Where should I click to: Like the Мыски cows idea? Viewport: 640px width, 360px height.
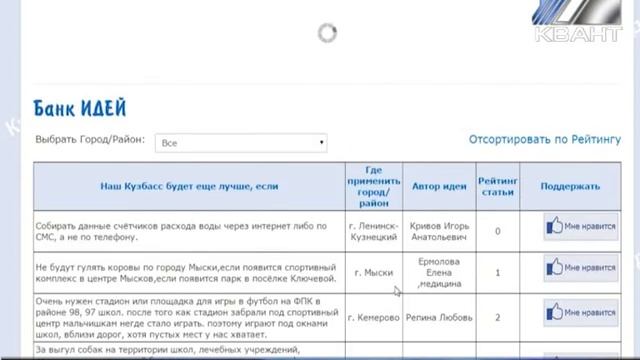point(581,268)
